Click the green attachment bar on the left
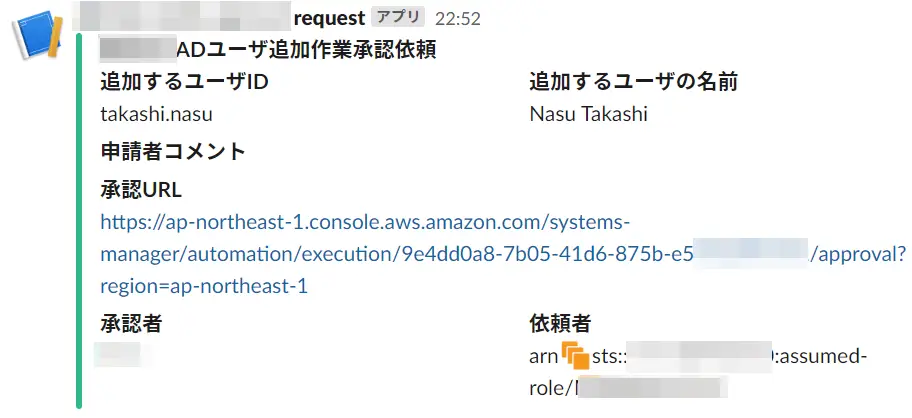This screenshot has width=912, height=418. tap(79, 221)
